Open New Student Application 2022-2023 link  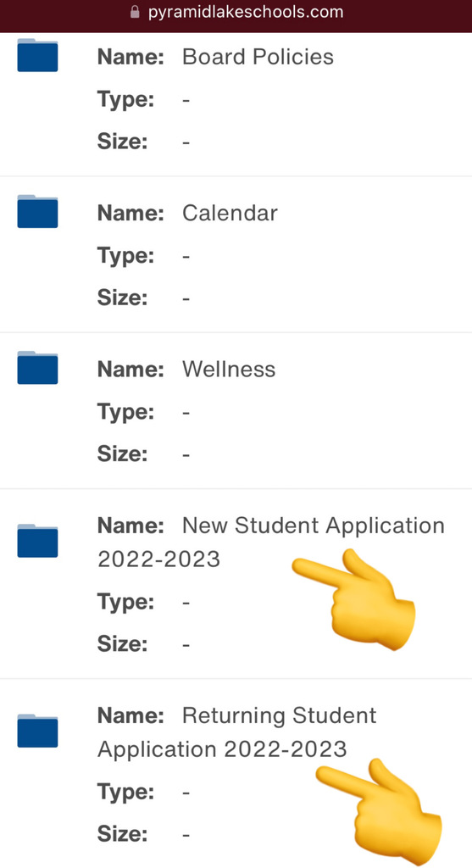click(271, 542)
